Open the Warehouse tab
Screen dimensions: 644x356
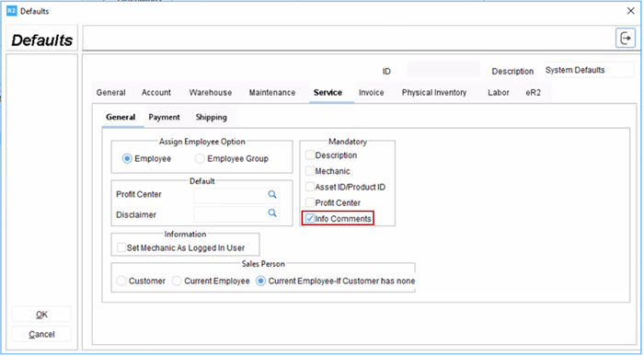coord(211,93)
